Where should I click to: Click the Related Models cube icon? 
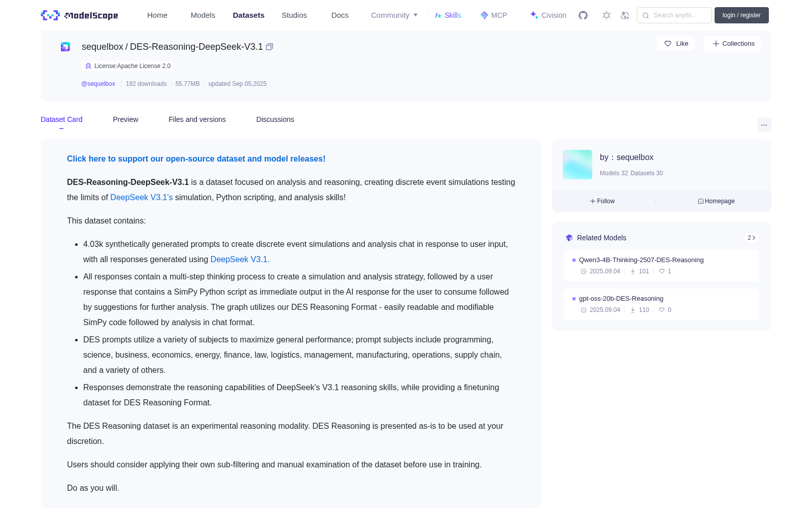(x=569, y=238)
